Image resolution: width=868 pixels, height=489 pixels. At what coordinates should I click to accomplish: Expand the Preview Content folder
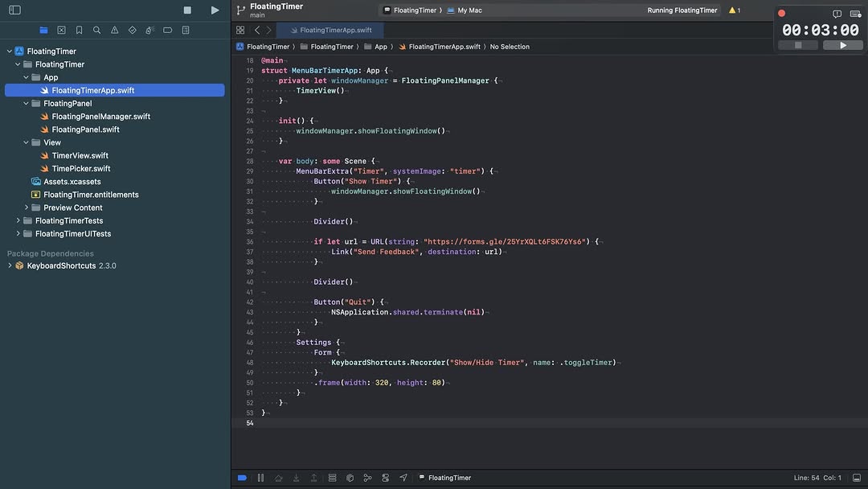(26, 208)
